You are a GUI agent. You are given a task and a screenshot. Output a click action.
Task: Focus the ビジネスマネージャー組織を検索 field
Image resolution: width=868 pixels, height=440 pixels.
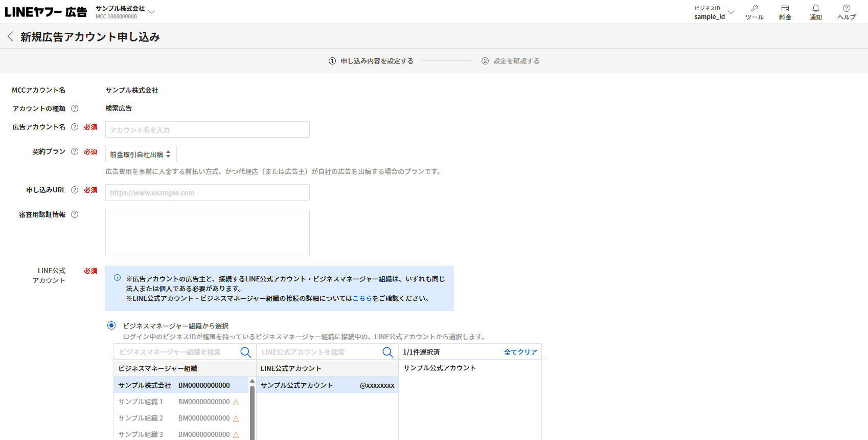pos(177,352)
